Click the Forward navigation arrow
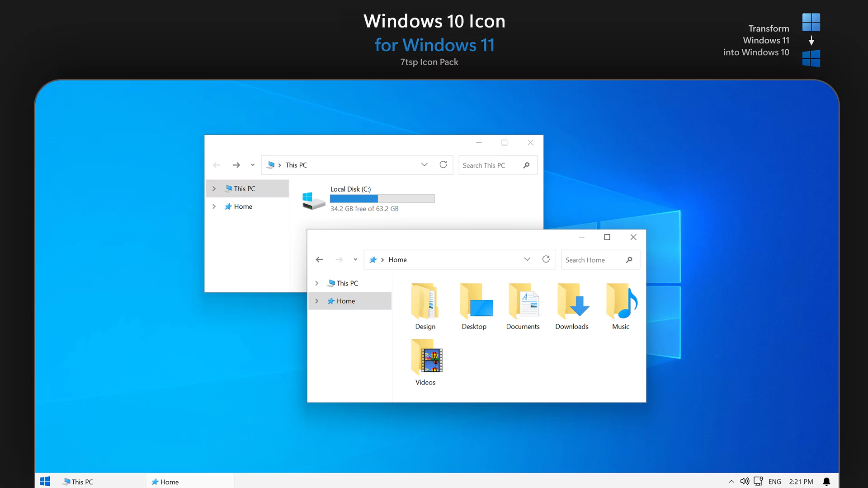The height and width of the screenshot is (488, 868). click(x=339, y=259)
